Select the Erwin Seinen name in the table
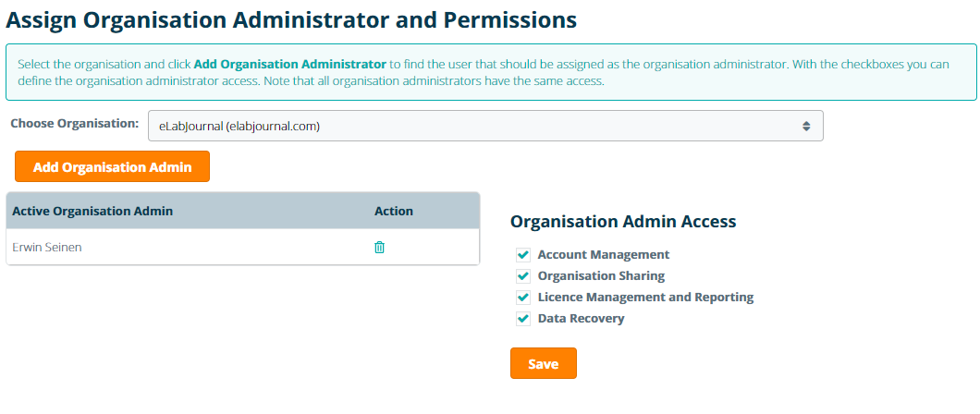Image resolution: width=980 pixels, height=414 pixels. pos(48,247)
